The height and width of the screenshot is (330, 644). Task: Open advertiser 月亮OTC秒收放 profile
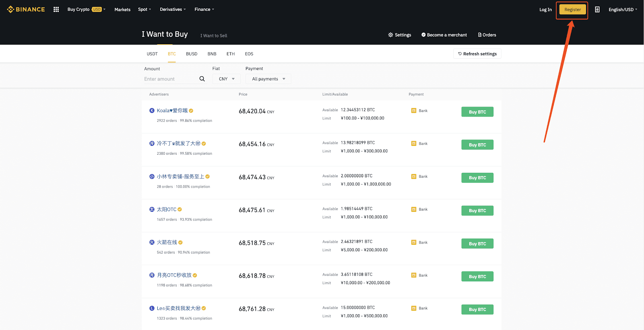click(x=174, y=275)
